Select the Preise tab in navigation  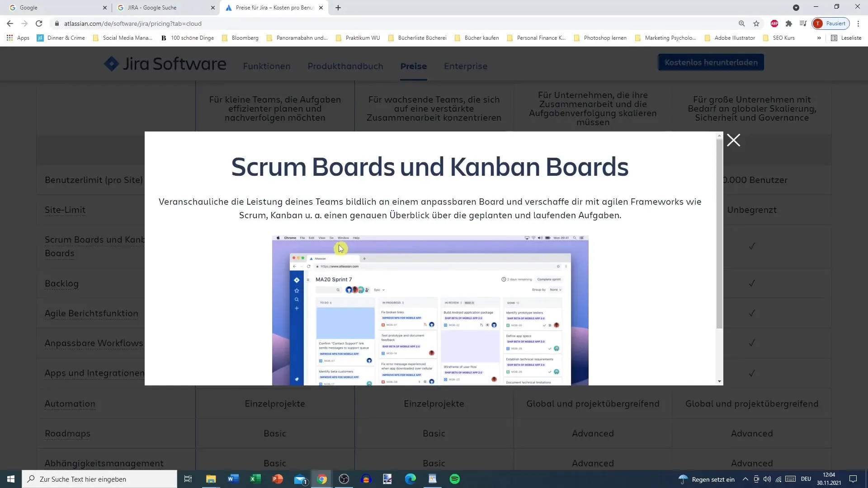pos(414,66)
